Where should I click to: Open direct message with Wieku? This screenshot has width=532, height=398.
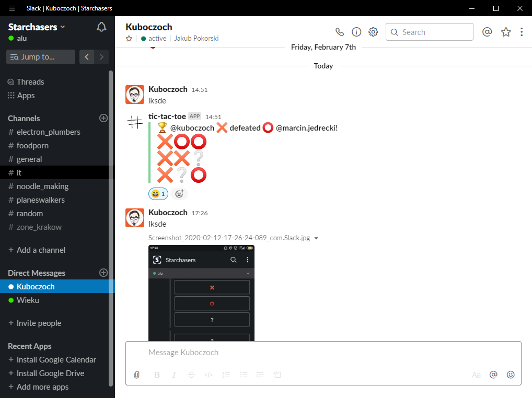tap(28, 300)
